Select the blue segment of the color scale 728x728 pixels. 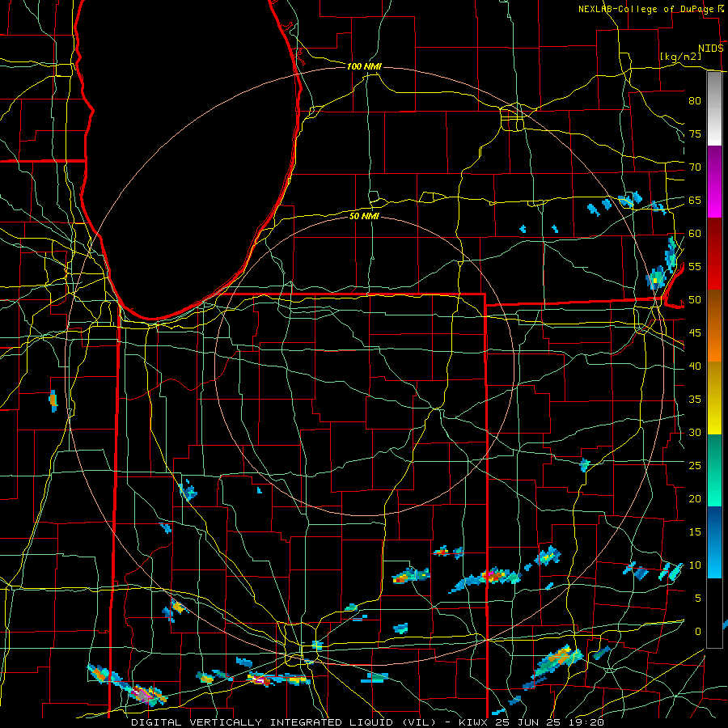coord(714,542)
